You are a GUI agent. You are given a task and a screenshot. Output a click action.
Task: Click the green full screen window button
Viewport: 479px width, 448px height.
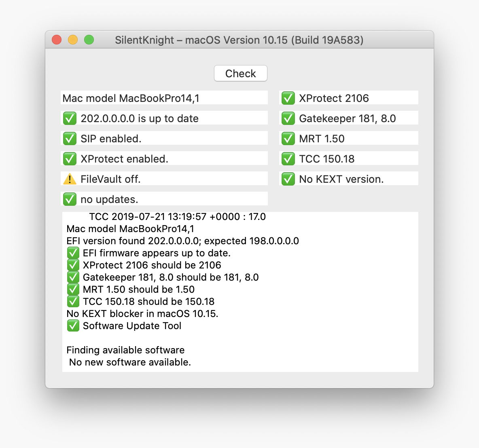tap(89, 40)
